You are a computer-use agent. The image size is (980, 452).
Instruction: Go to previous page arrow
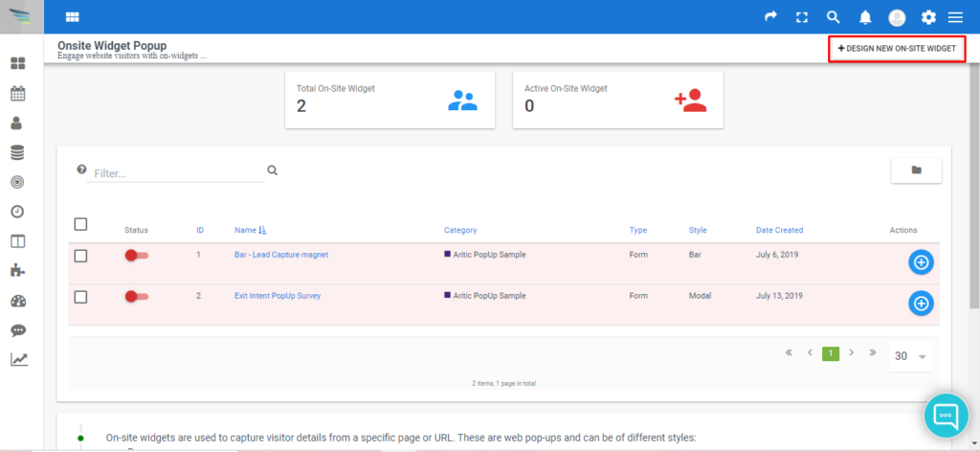click(x=810, y=352)
